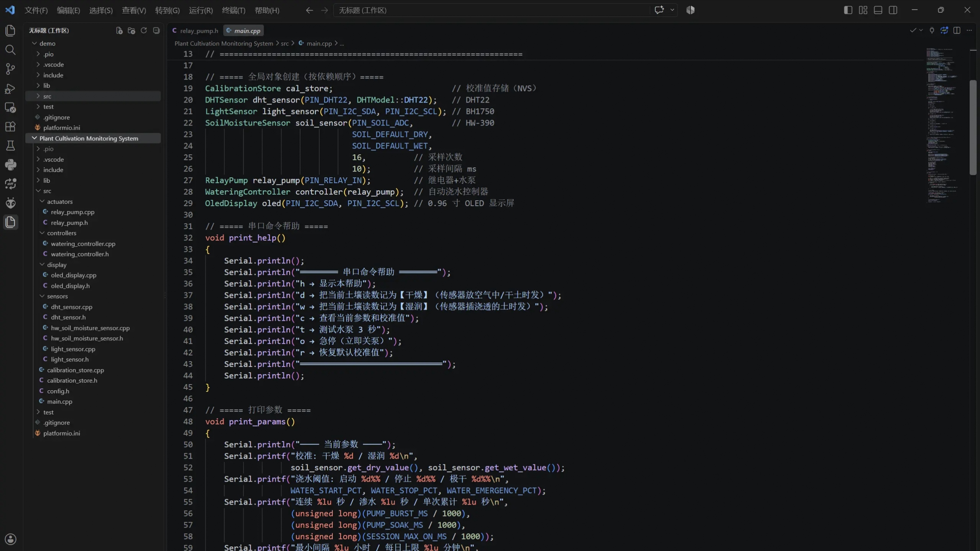Viewport: 980px width, 551px height.
Task: Go back in navigation history
Action: tap(309, 10)
